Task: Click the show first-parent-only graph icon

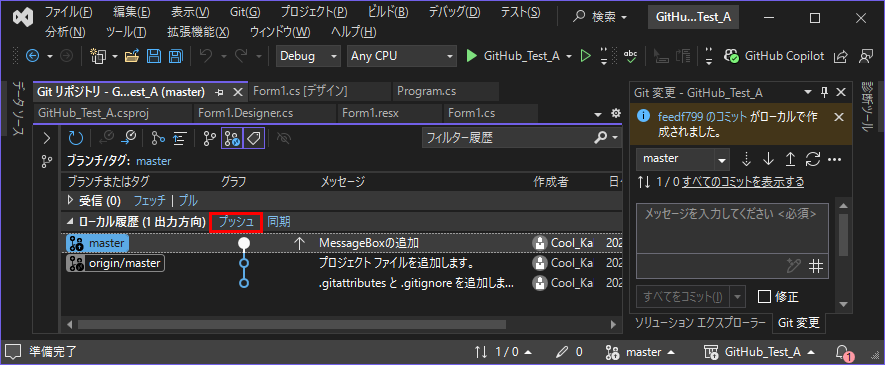Action: (159, 137)
